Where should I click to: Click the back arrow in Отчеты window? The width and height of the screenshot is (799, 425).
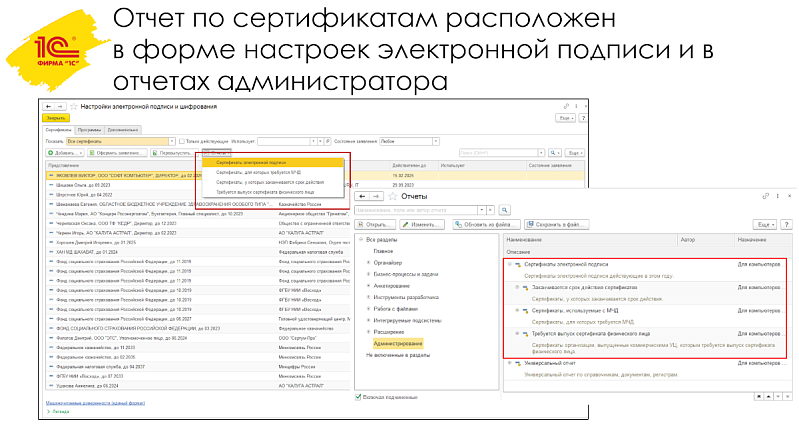(x=362, y=196)
